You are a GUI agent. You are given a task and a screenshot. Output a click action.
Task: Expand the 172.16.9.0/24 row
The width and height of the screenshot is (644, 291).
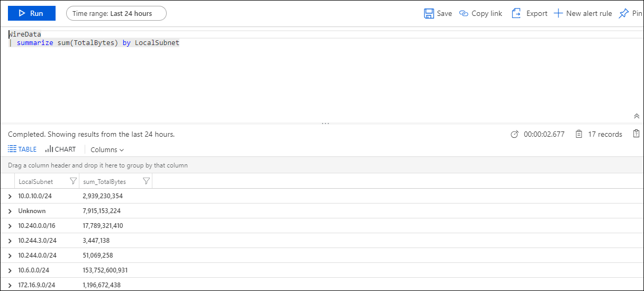[10, 285]
